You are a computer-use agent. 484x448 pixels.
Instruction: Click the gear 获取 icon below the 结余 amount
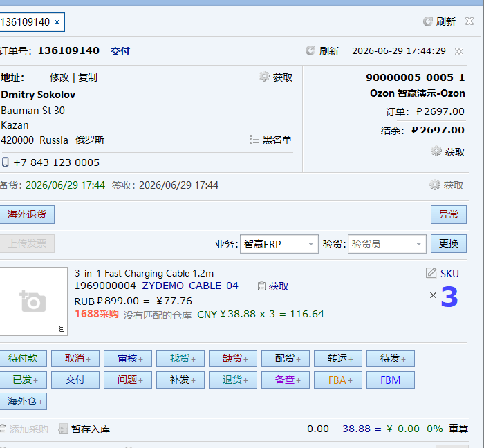(x=436, y=151)
